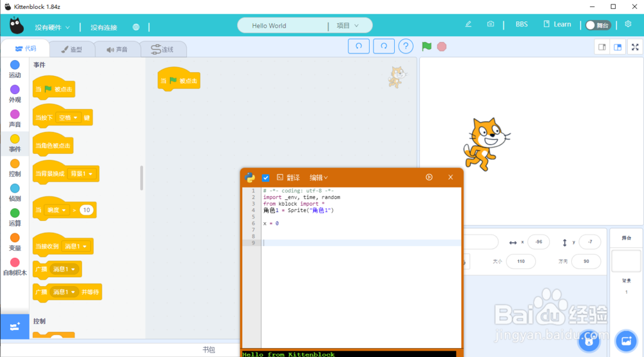Switch to large stage layout icon
644x357 pixels.
pyautogui.click(x=618, y=47)
